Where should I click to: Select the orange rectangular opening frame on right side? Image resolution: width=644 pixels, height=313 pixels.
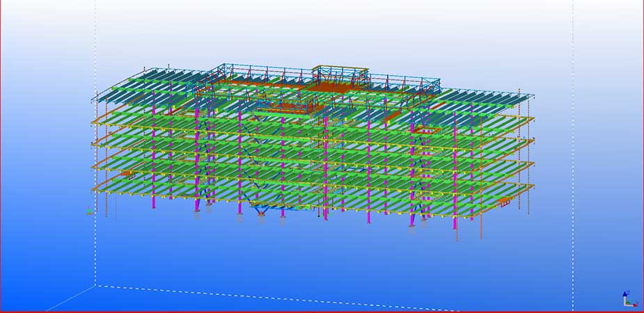[x=425, y=130]
